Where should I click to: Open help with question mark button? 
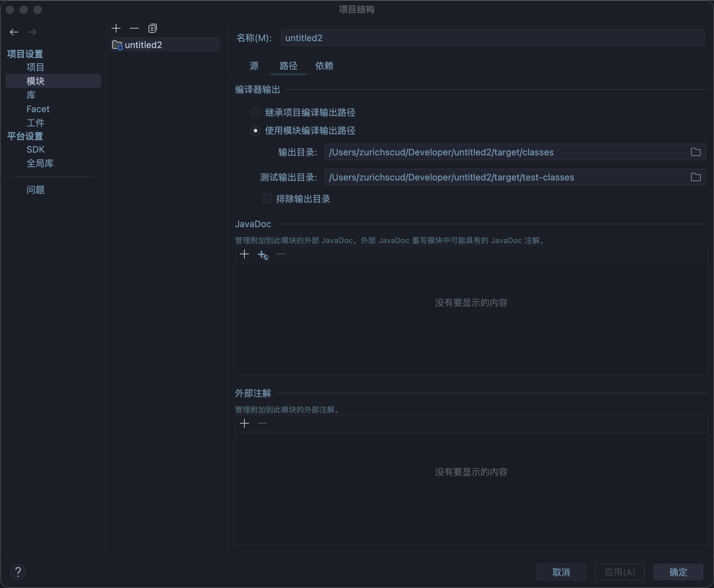(x=18, y=572)
